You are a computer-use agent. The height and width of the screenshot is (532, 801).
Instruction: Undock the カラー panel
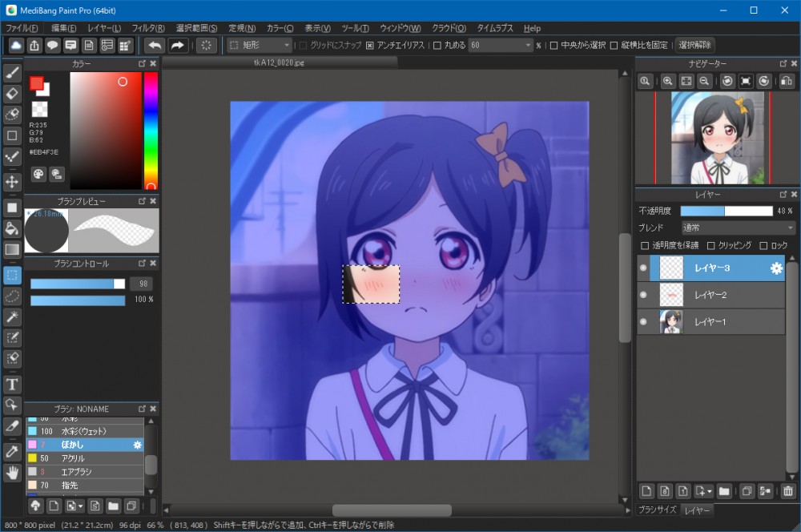[x=142, y=64]
